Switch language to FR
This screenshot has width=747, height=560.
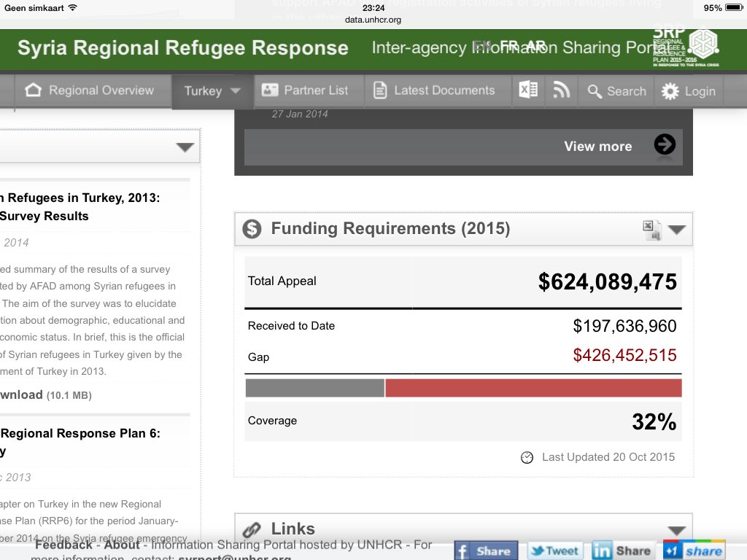tap(508, 46)
